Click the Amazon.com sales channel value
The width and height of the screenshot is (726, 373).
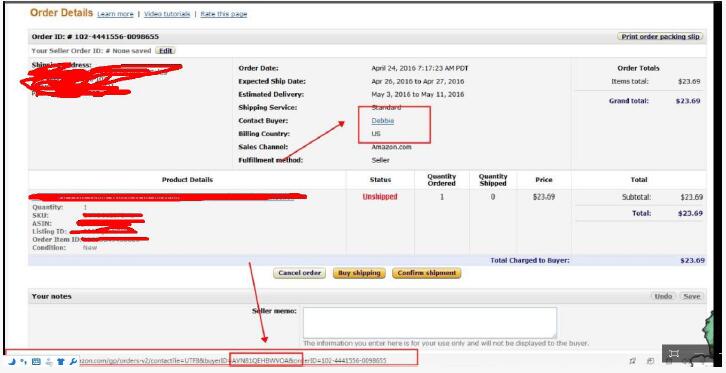391,147
